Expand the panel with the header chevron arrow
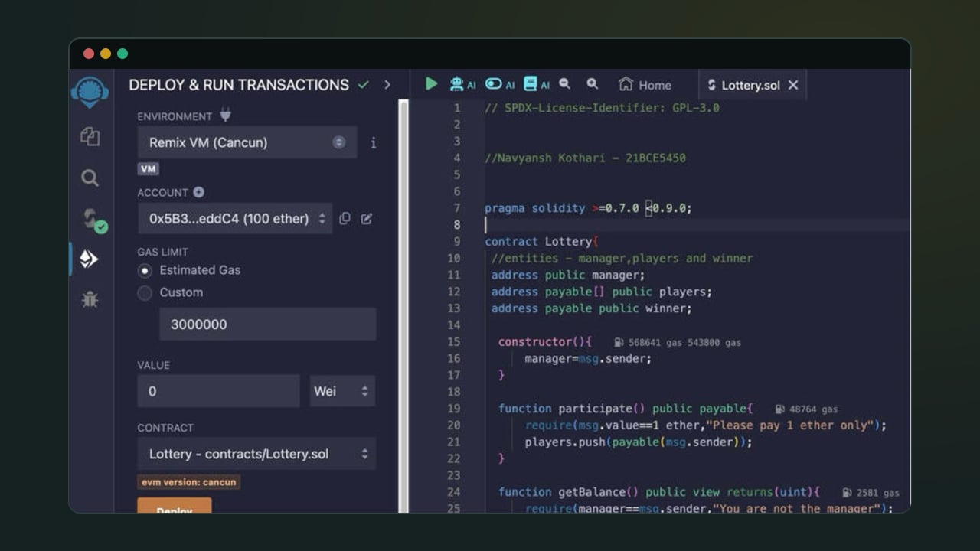 point(387,85)
